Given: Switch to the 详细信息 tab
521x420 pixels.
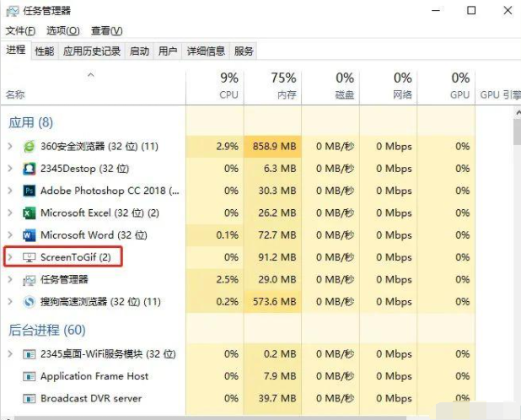Looking at the screenshot, I should (x=205, y=51).
